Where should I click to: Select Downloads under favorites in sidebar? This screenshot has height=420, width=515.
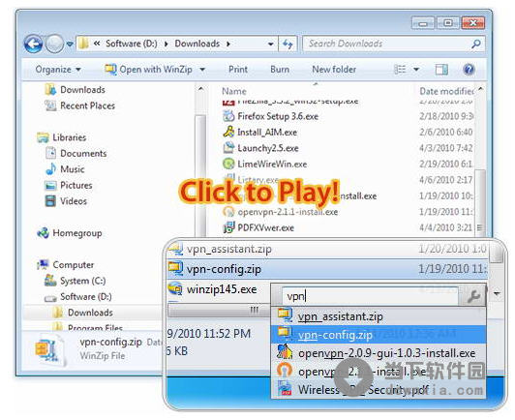click(75, 90)
